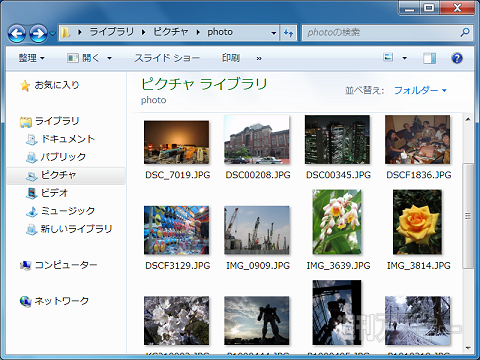Select DSC_7019.JPG thumbnail
The image size is (480, 360).
[177, 142]
